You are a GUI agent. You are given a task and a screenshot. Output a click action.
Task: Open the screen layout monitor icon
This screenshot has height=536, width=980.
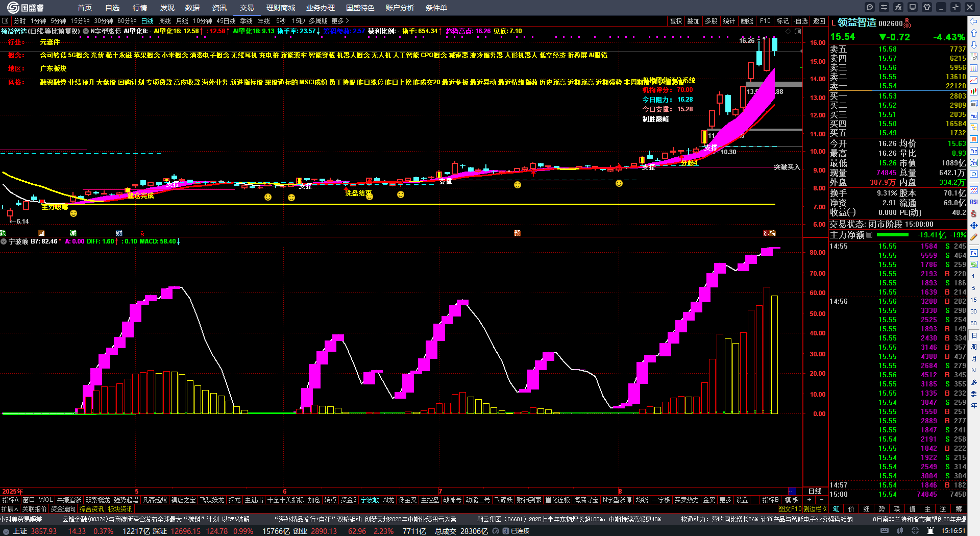913,7
